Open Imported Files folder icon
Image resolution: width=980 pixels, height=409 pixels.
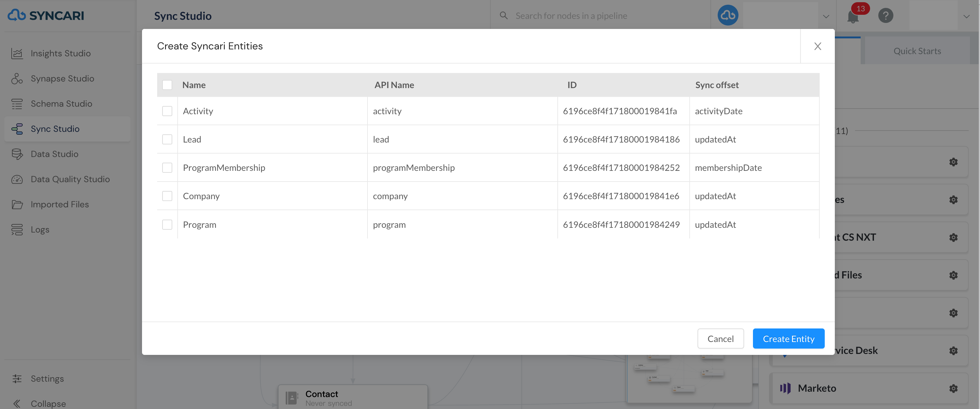(17, 204)
